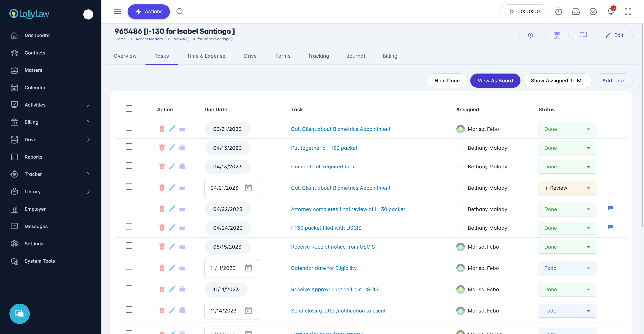This screenshot has height=334, width=644.
Task: Open the notifications bell
Action: pos(611,11)
